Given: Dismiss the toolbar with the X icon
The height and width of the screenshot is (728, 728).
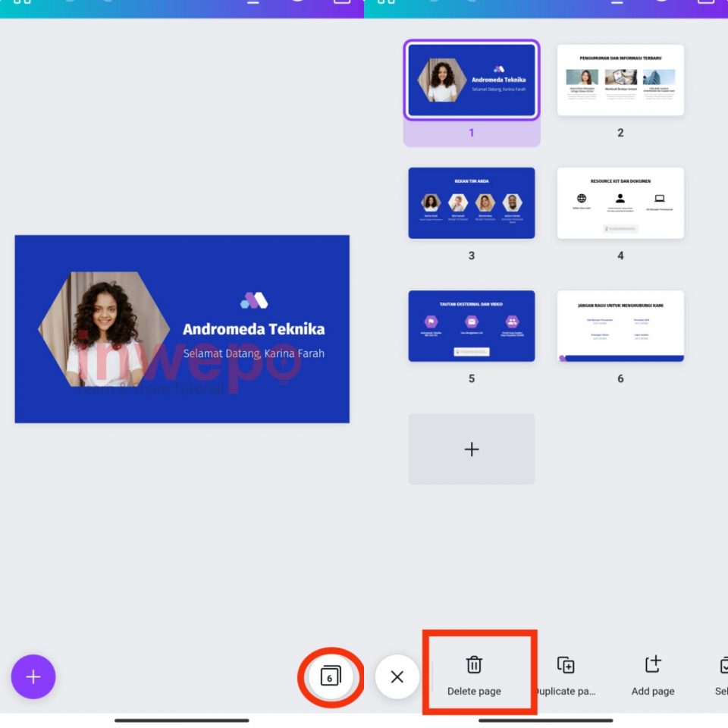Looking at the screenshot, I should click(397, 677).
